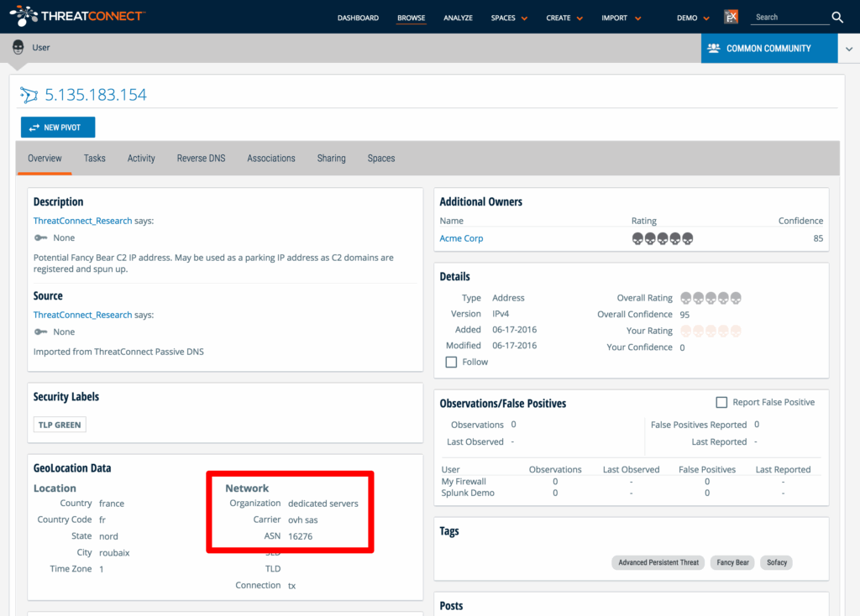Open the TC Exchange icon in the top bar
This screenshot has width=860, height=616.
pyautogui.click(x=731, y=17)
